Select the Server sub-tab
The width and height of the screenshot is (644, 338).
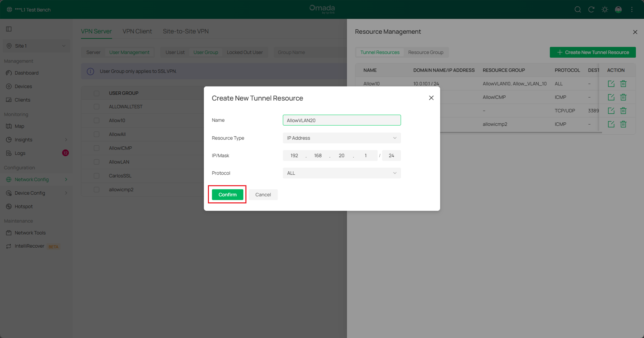[93, 52]
